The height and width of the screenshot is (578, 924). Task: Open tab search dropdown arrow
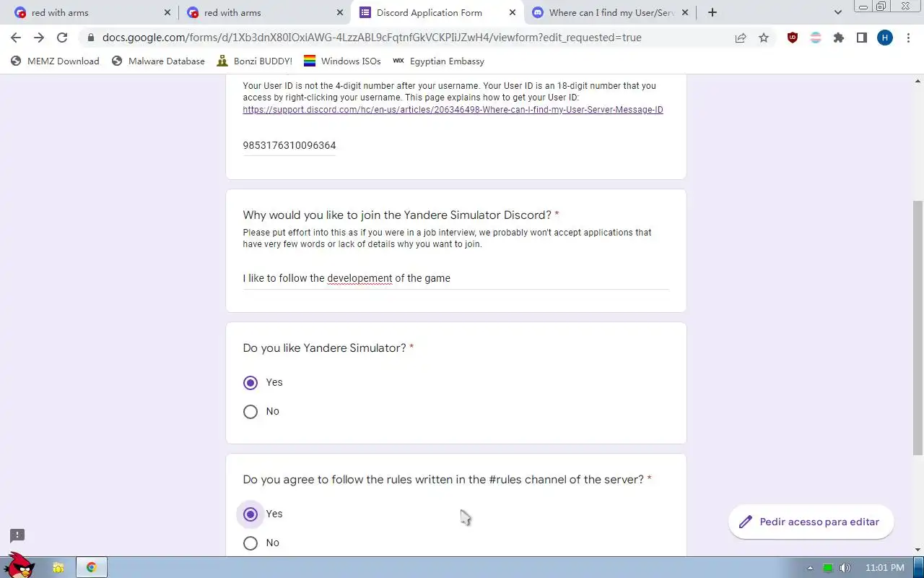tap(838, 12)
